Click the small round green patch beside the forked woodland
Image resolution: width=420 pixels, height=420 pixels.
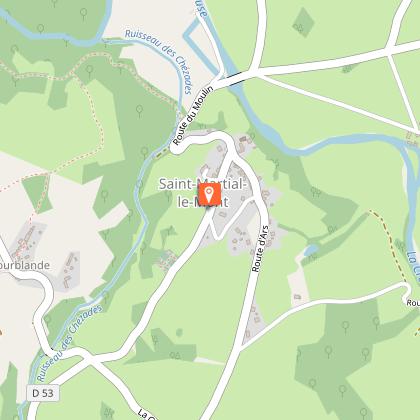point(179,332)
